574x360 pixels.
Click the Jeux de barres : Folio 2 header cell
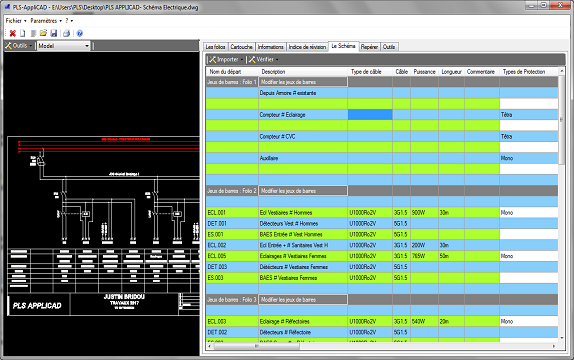coord(232,191)
